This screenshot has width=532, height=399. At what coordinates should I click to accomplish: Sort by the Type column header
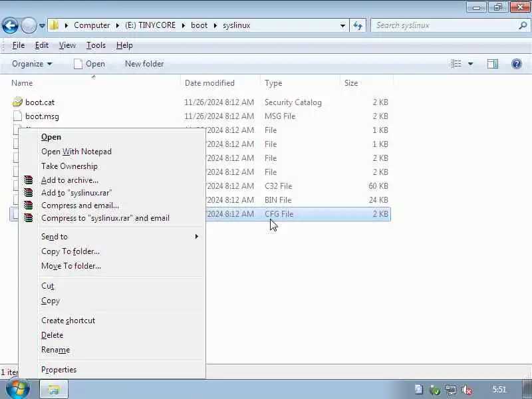(x=273, y=83)
